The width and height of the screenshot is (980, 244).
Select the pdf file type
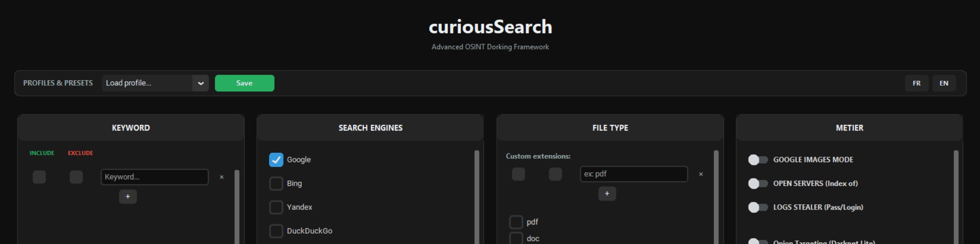(x=516, y=222)
